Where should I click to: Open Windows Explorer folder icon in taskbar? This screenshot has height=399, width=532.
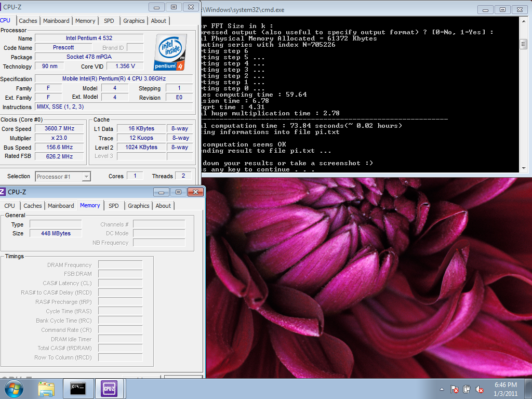tap(46, 389)
